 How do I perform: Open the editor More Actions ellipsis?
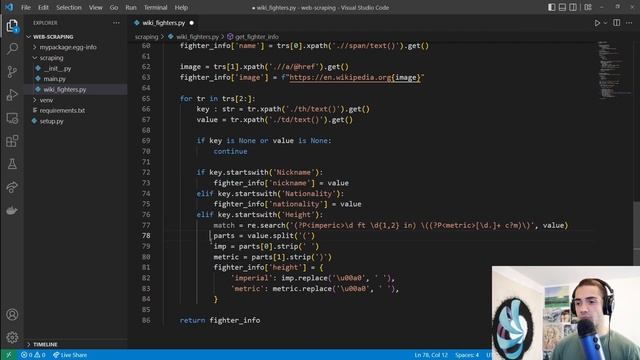(x=629, y=23)
